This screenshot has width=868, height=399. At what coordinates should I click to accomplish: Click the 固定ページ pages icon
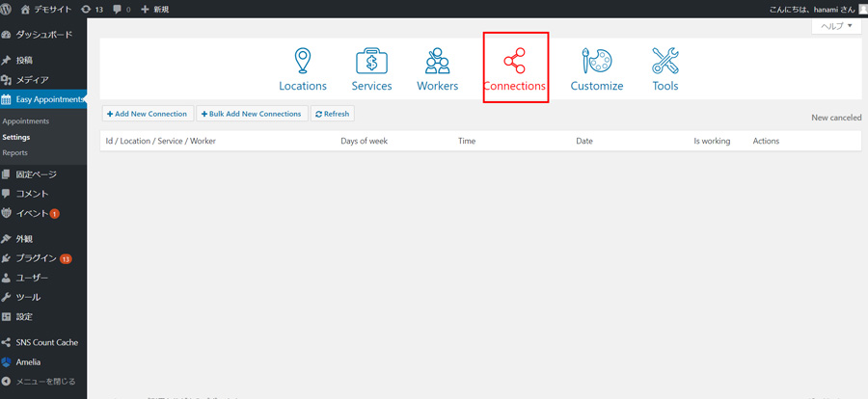6,174
